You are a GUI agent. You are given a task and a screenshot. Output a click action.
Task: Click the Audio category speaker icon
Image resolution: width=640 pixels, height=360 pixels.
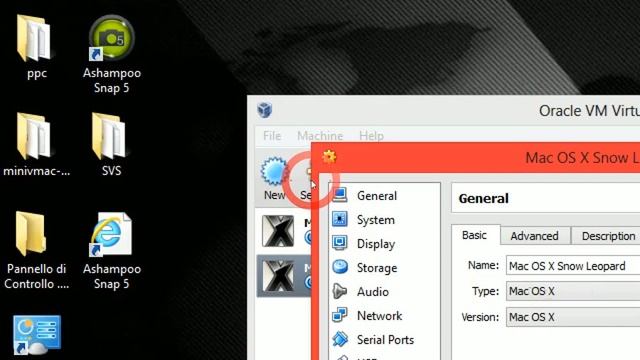tap(340, 291)
